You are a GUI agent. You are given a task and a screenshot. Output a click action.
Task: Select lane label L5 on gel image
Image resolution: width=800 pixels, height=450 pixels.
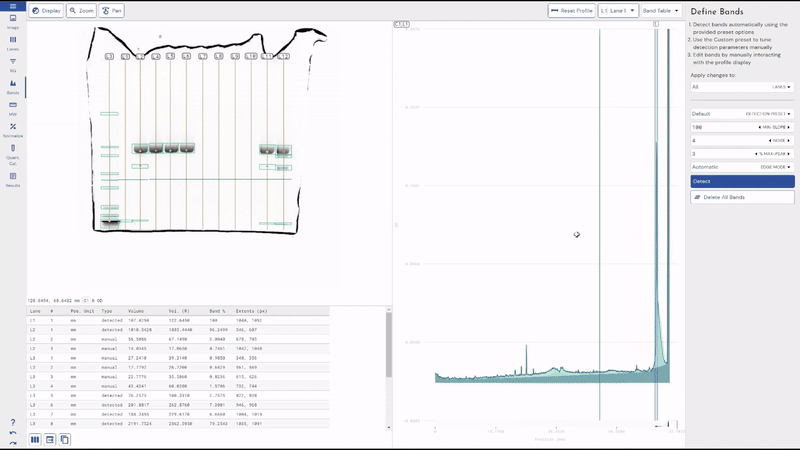click(x=170, y=56)
